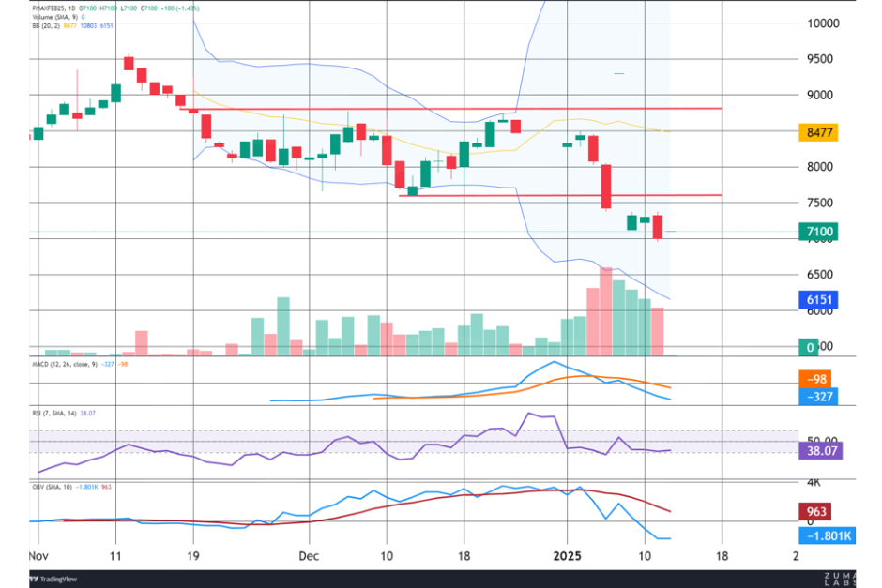Screen dimensions: 882x588
Task: Click the blue -1.801K OBV axis tag
Action: pyautogui.click(x=828, y=535)
